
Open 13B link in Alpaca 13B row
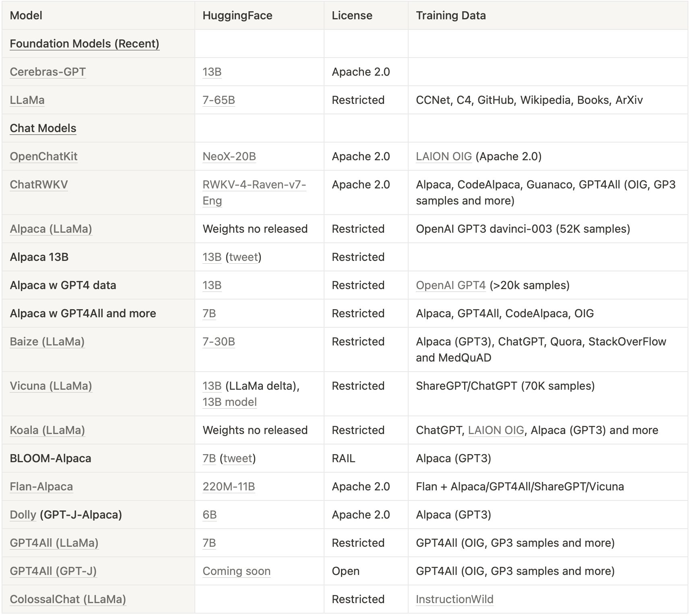pyautogui.click(x=212, y=257)
